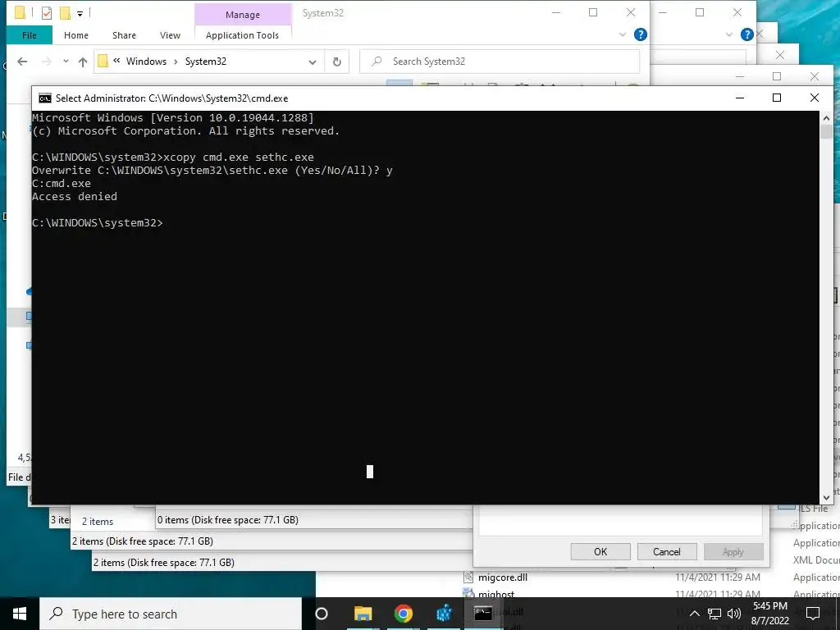840x630 pixels.
Task: Go up one folder level
Action: (83, 62)
